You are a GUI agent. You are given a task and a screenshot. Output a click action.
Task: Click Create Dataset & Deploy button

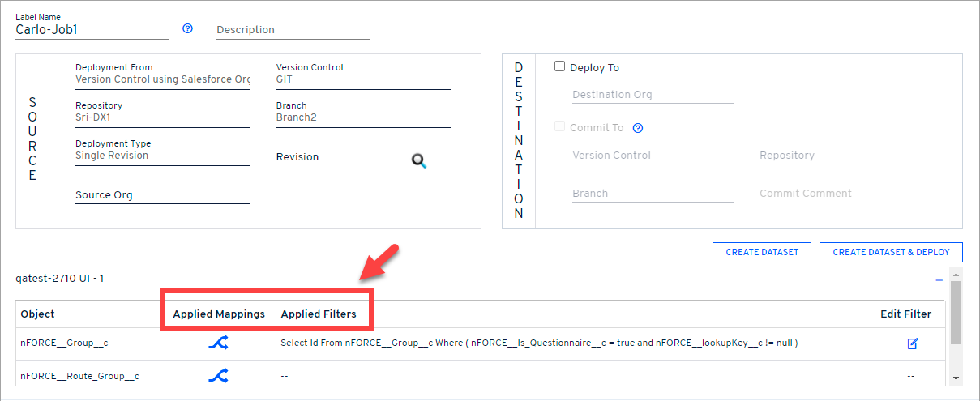point(891,252)
